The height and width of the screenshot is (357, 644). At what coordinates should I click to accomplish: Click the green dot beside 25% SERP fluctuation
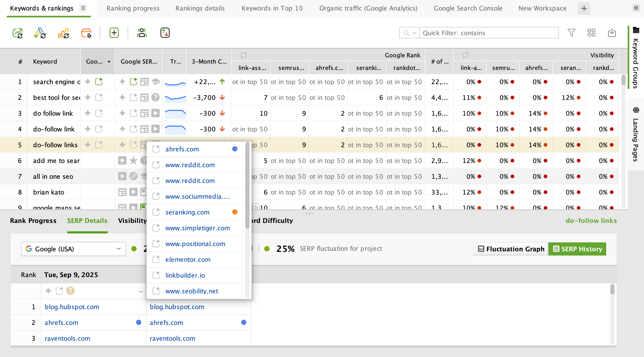point(267,249)
